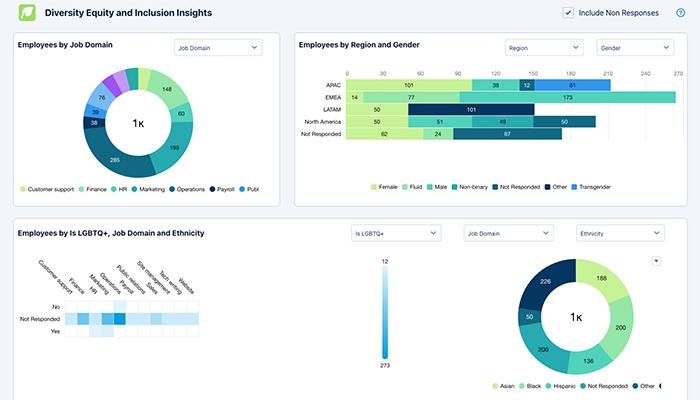Select the 148 segment of job domain donut

[167, 89]
